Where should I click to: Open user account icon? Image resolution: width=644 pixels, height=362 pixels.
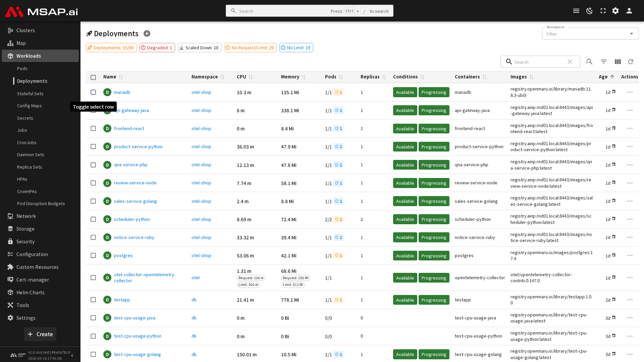point(629,11)
